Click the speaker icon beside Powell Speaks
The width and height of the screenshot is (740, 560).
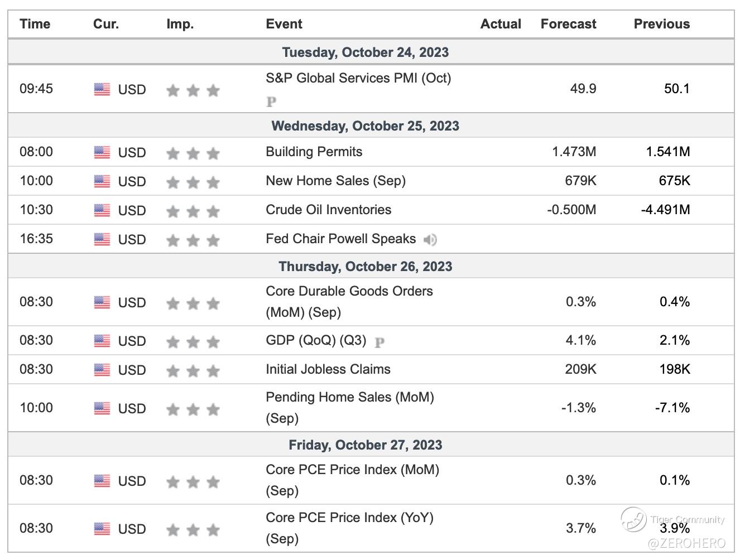coord(429,240)
